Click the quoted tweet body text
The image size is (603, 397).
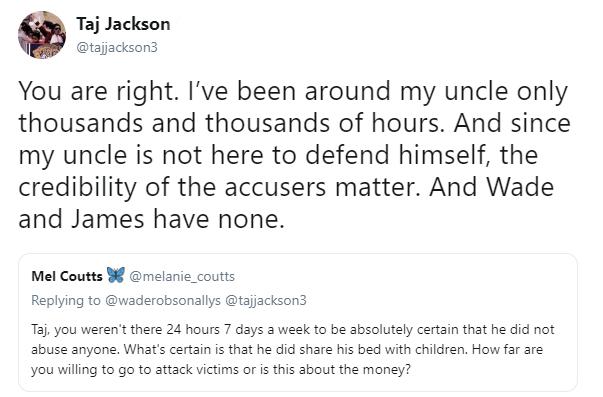pos(293,349)
